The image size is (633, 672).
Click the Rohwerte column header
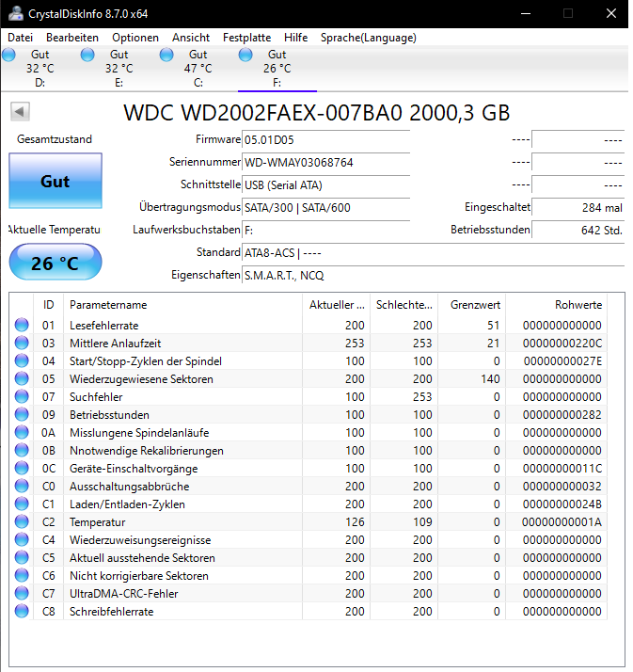[x=557, y=305]
